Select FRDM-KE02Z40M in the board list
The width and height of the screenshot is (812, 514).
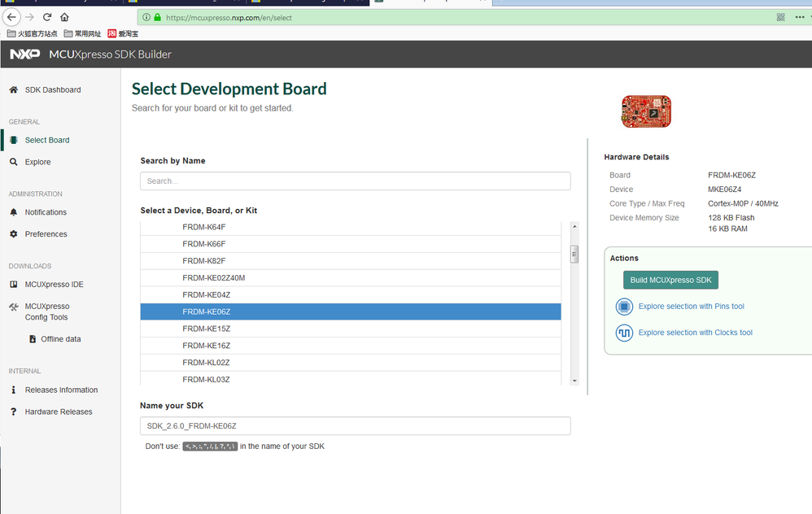(351, 278)
